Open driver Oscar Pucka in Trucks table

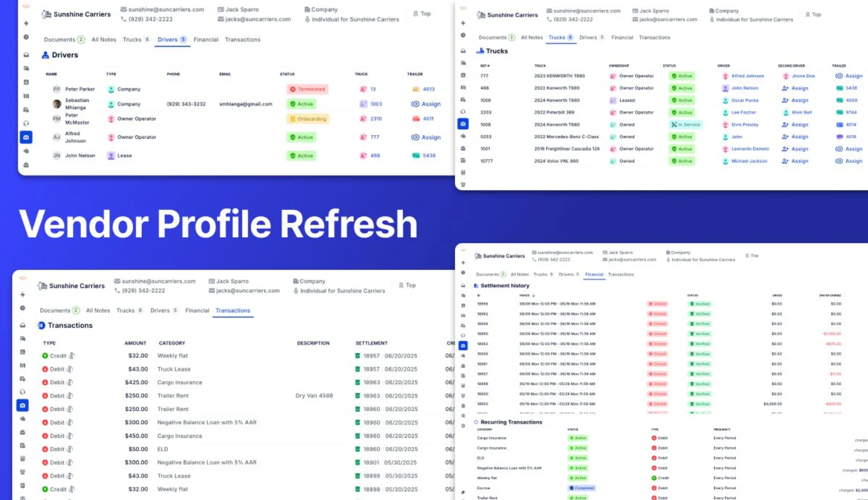745,100
